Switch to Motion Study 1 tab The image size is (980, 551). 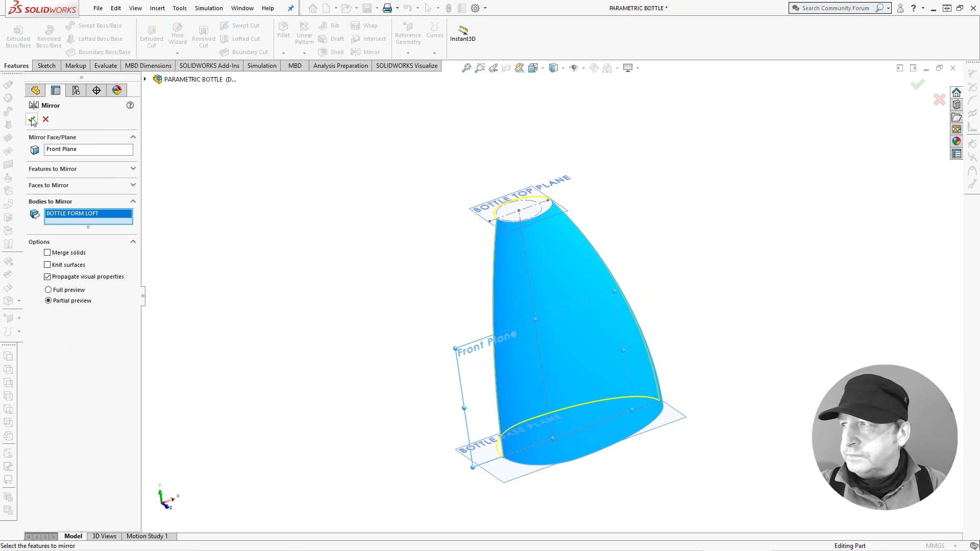point(147,536)
